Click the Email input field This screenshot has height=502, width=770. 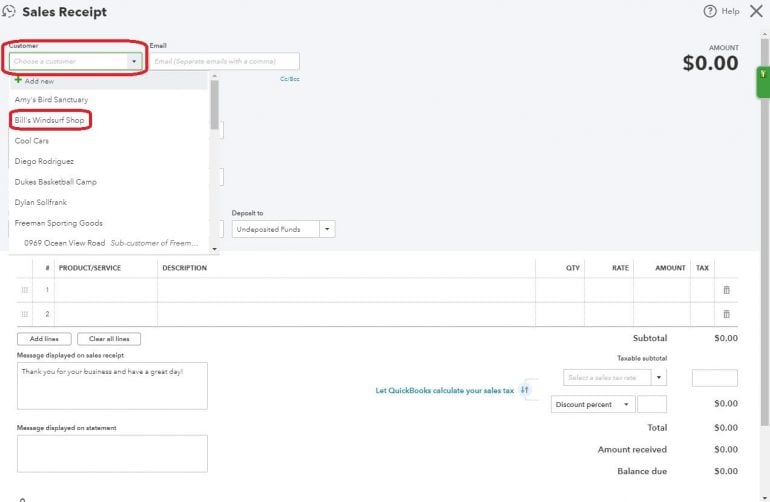click(x=224, y=61)
